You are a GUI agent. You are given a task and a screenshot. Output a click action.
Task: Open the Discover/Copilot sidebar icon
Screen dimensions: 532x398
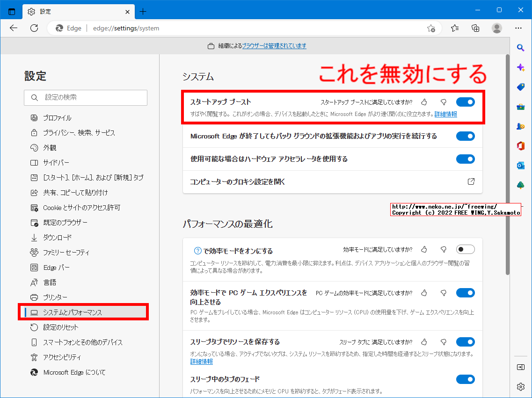tap(520, 67)
